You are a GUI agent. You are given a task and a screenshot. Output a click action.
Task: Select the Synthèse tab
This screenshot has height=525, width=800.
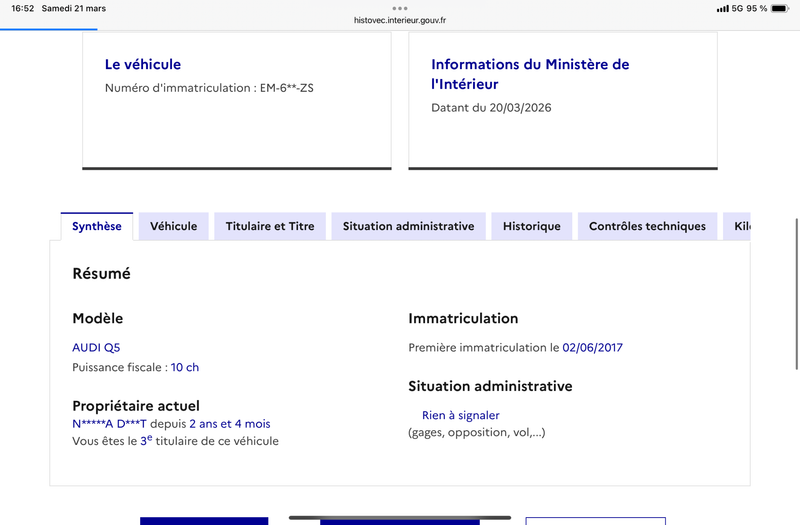click(97, 226)
